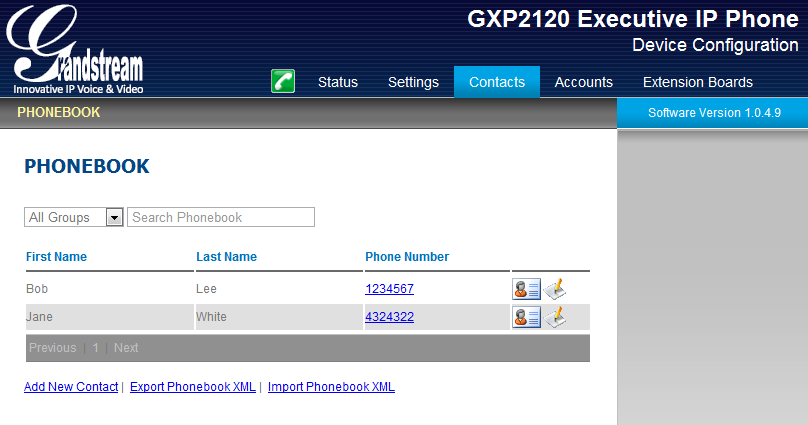Open the Status tab
Image resolution: width=808 pixels, height=425 pixels.
pyautogui.click(x=338, y=82)
